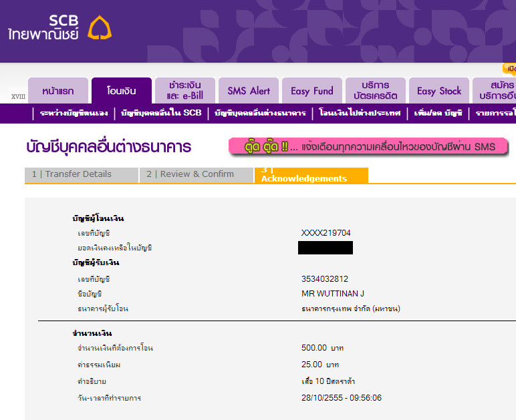516x420 pixels.
Task: Open the Easy Stock tab
Action: click(438, 91)
